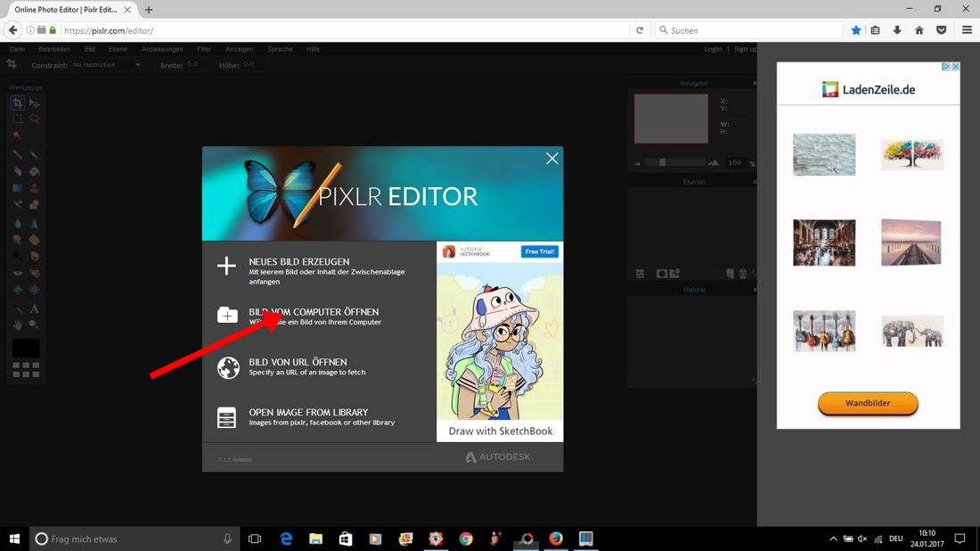
Task: Click the Free Trial! button in SketchBook ad
Action: [539, 251]
